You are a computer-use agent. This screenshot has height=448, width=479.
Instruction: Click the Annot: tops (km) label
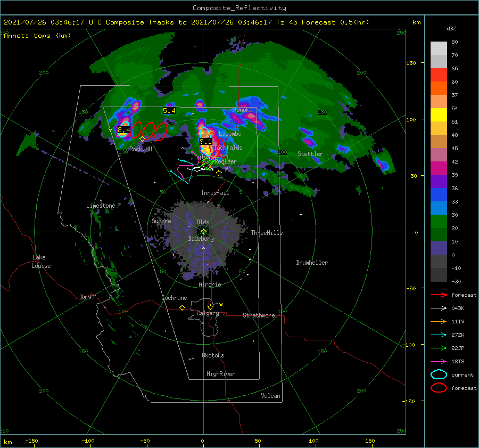coord(37,36)
